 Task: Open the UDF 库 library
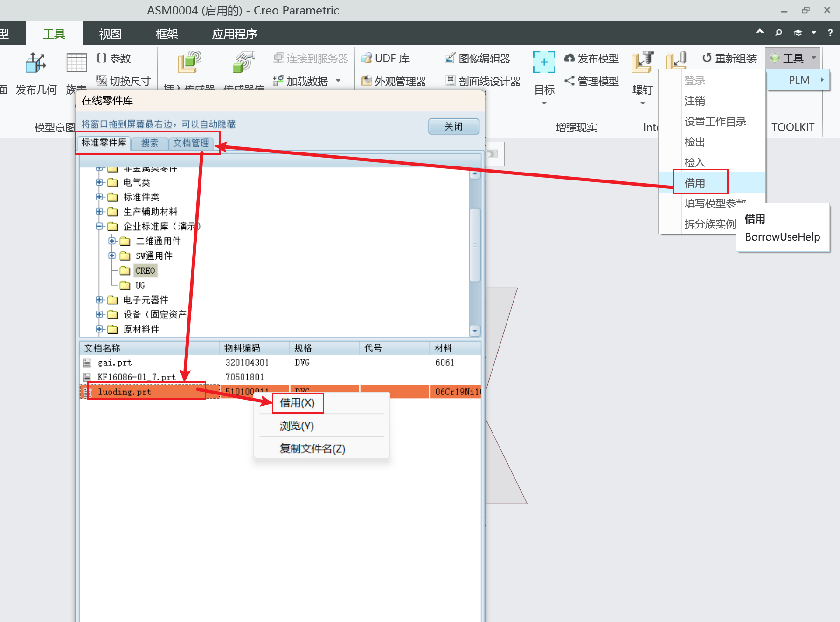pyautogui.click(x=385, y=58)
